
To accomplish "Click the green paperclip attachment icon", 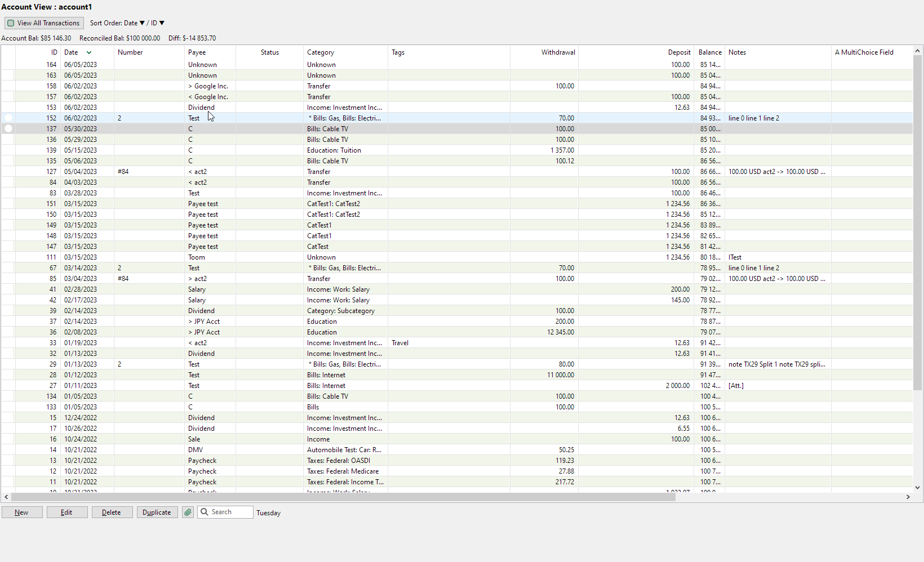I will pyautogui.click(x=188, y=512).
